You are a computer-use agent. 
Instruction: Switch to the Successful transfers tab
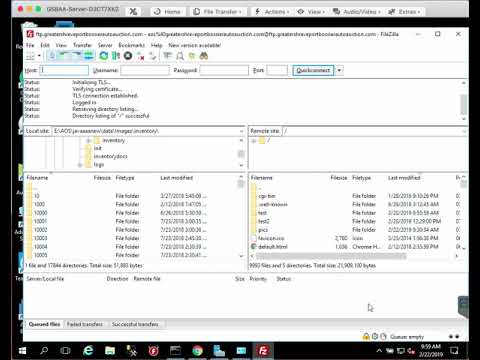point(135,324)
